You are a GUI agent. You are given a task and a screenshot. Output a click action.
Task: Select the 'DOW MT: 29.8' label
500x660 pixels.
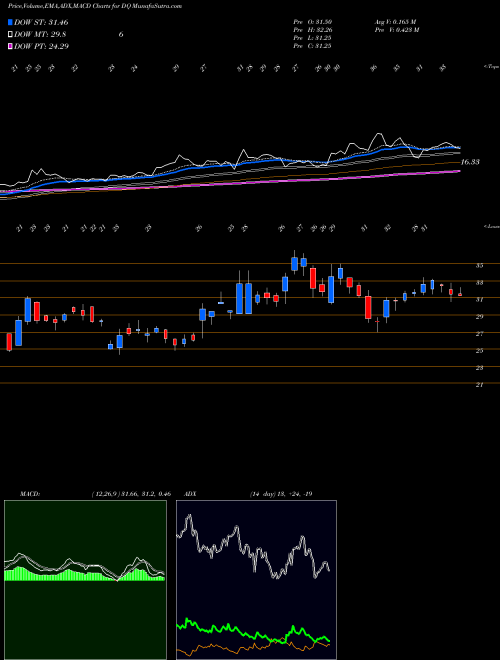click(x=40, y=35)
